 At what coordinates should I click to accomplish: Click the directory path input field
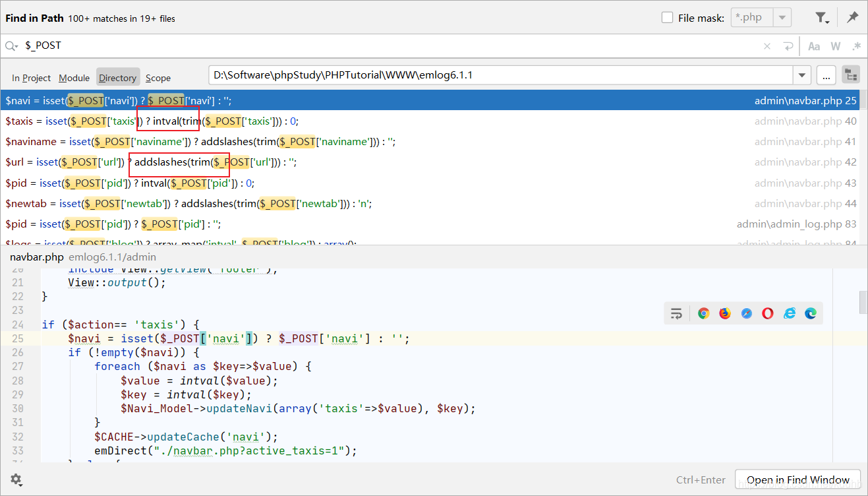501,75
